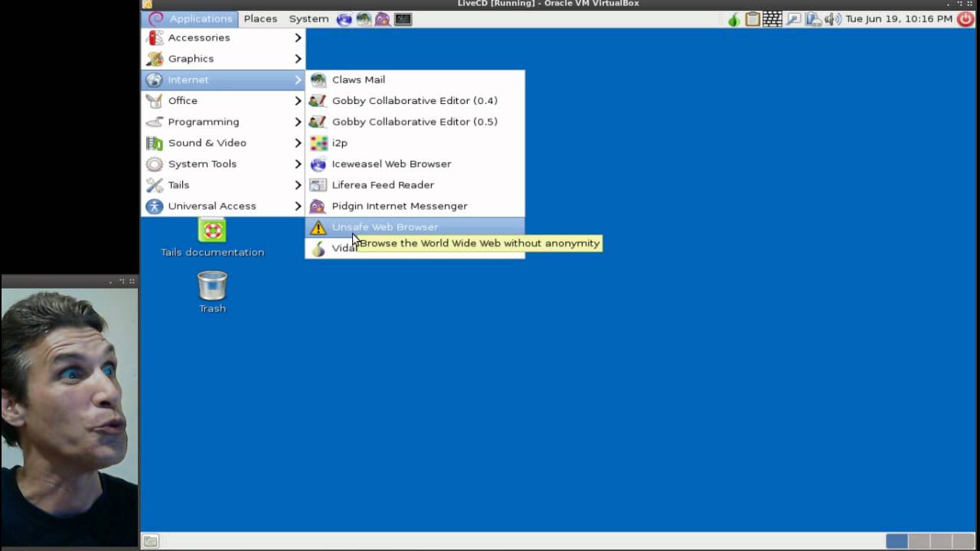
Task: Open the Applications menu
Action: pos(191,18)
